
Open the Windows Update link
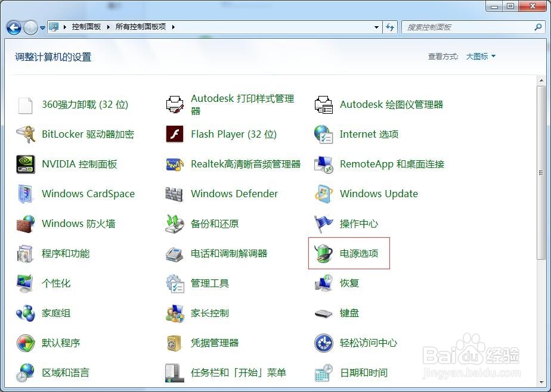(x=379, y=194)
